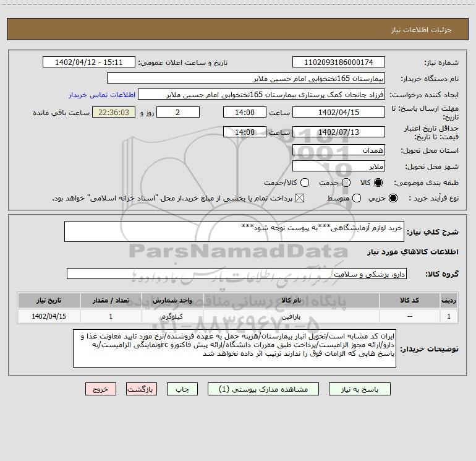Viewport: 476px width, 461px height.
Task: Click the price validity hour 14:00 field
Action: pos(245,132)
